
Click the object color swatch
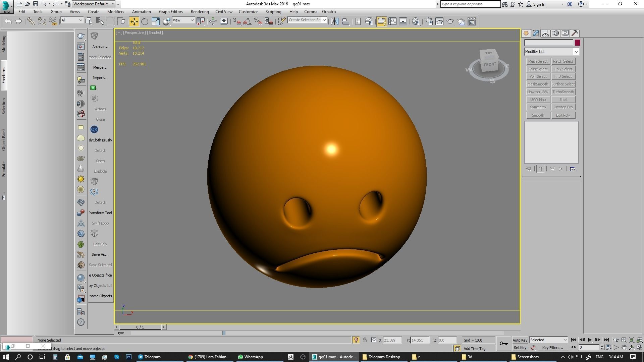pyautogui.click(x=577, y=43)
